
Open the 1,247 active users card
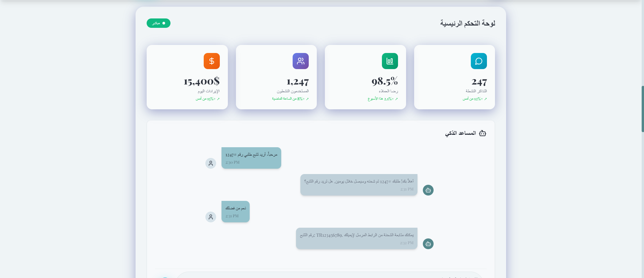[276, 77]
